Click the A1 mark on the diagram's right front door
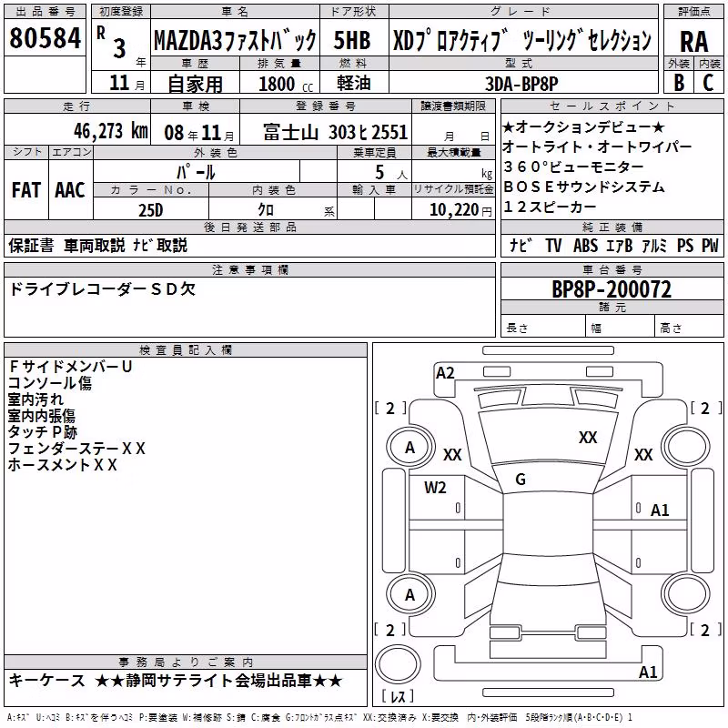The image size is (728, 728). tap(660, 511)
